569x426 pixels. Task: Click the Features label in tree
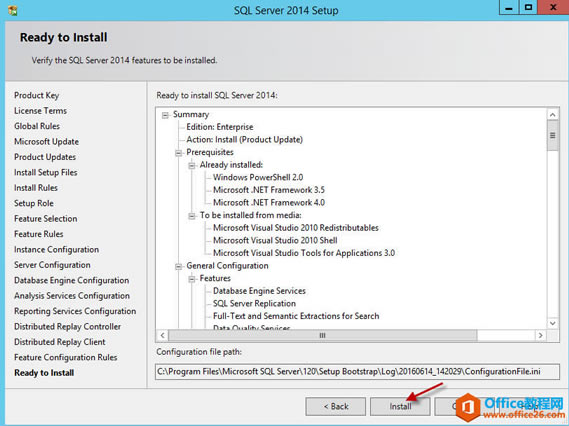point(215,278)
